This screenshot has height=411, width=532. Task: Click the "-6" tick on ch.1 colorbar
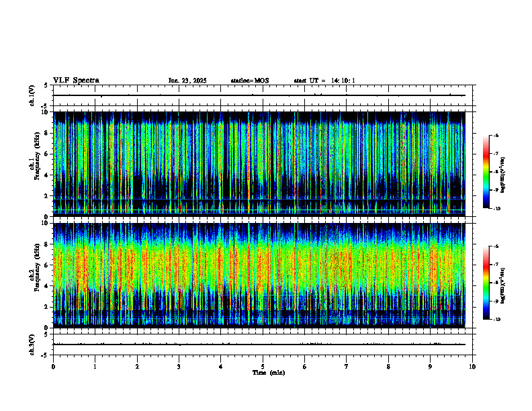[496, 135]
